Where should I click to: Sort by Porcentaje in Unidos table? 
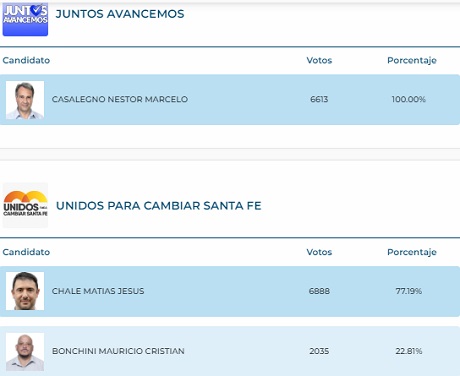click(412, 252)
